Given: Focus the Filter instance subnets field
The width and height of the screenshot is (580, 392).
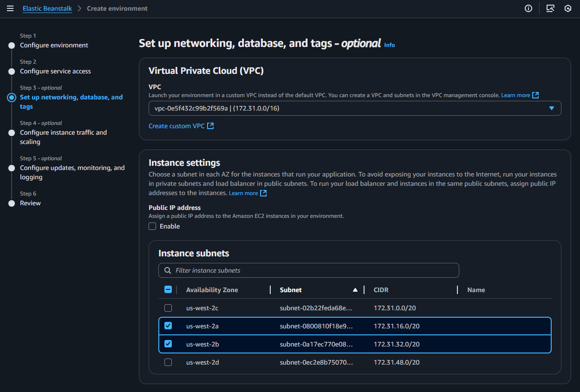Looking at the screenshot, I should [x=309, y=270].
